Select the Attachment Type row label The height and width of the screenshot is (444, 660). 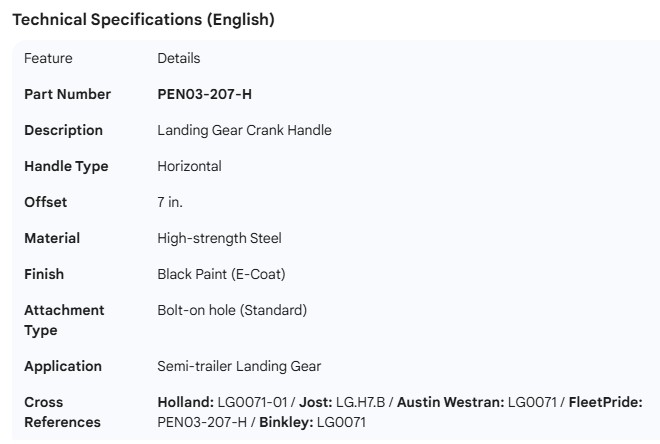pos(64,320)
